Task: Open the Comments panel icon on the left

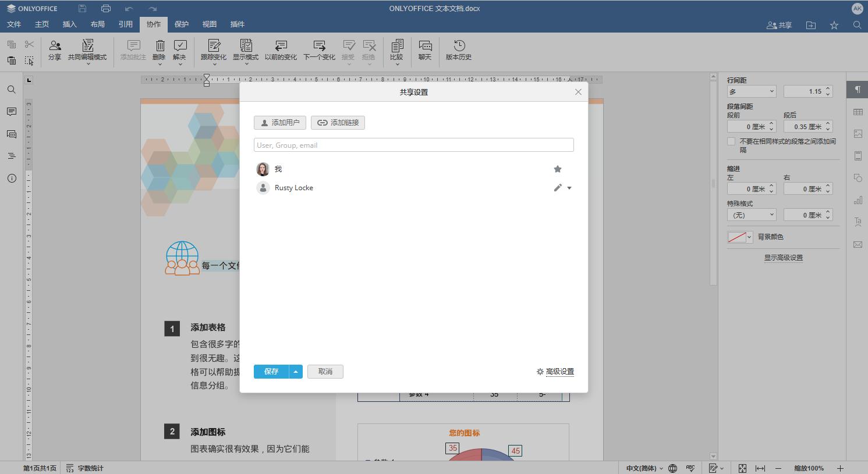Action: pyautogui.click(x=11, y=112)
